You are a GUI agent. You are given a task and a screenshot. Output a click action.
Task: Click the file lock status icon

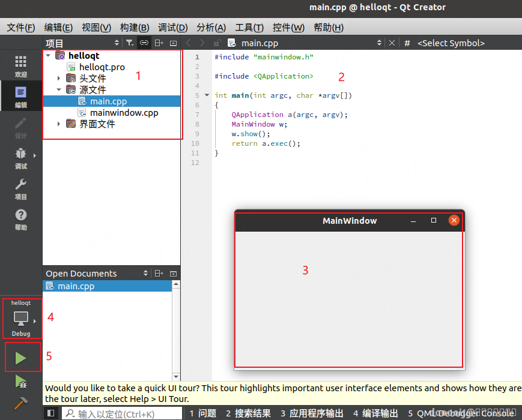point(217,43)
